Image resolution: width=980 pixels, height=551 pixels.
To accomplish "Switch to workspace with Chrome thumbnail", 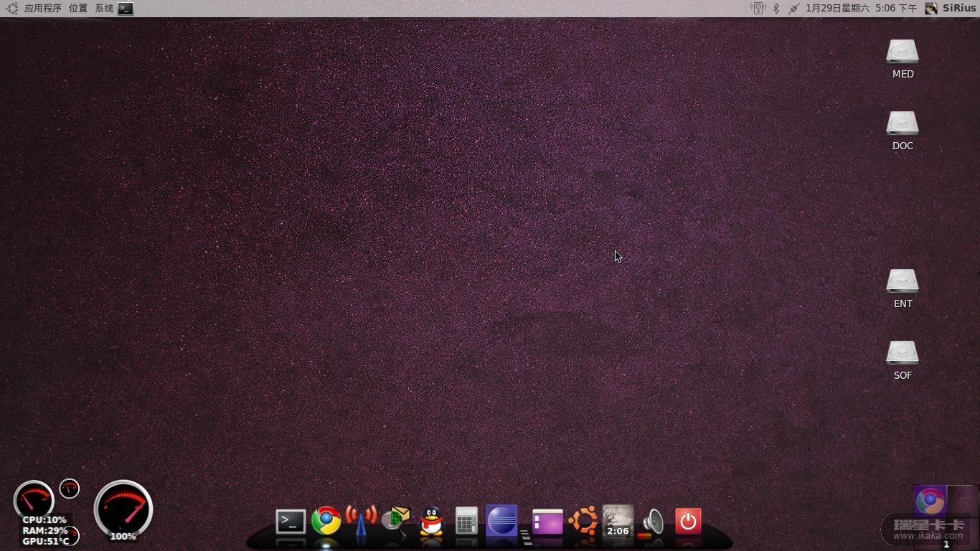I will (x=930, y=501).
